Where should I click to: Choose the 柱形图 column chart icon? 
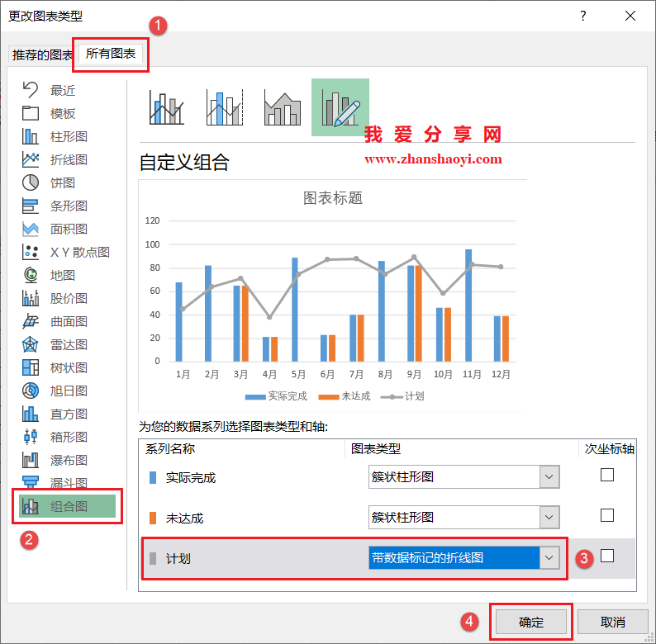(30, 136)
